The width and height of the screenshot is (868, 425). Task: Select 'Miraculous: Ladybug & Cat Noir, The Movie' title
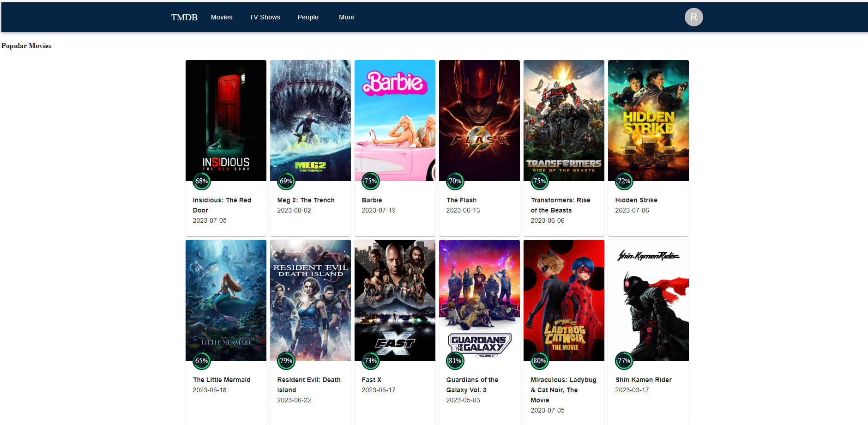coord(563,390)
